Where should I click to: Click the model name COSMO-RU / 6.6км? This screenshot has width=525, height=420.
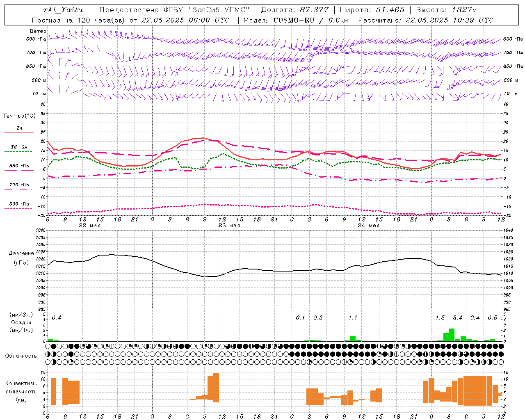coord(310,20)
